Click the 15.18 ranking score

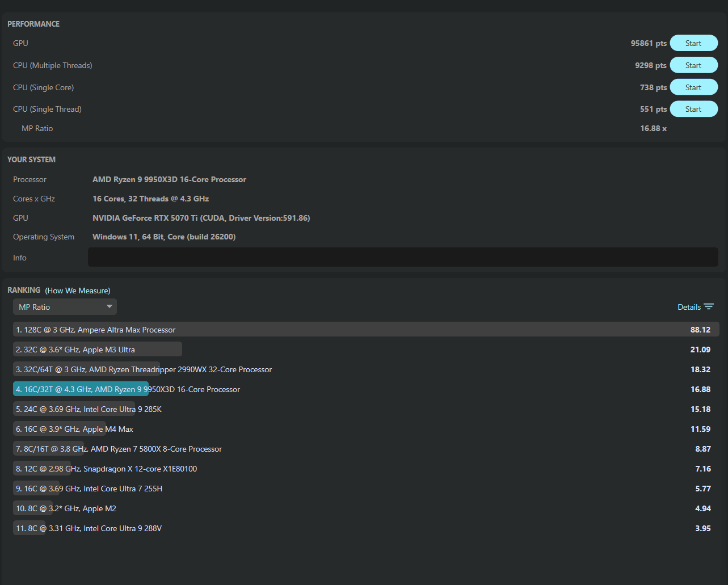[x=700, y=409]
